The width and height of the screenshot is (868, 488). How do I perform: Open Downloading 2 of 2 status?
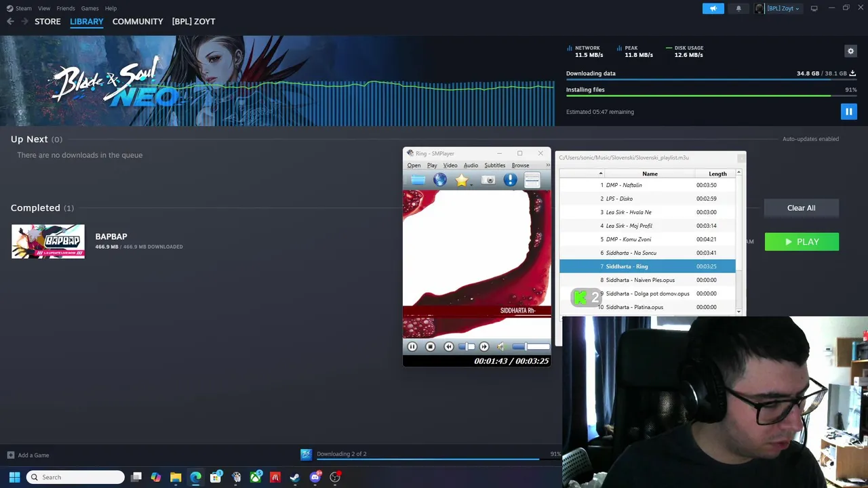pos(341,454)
